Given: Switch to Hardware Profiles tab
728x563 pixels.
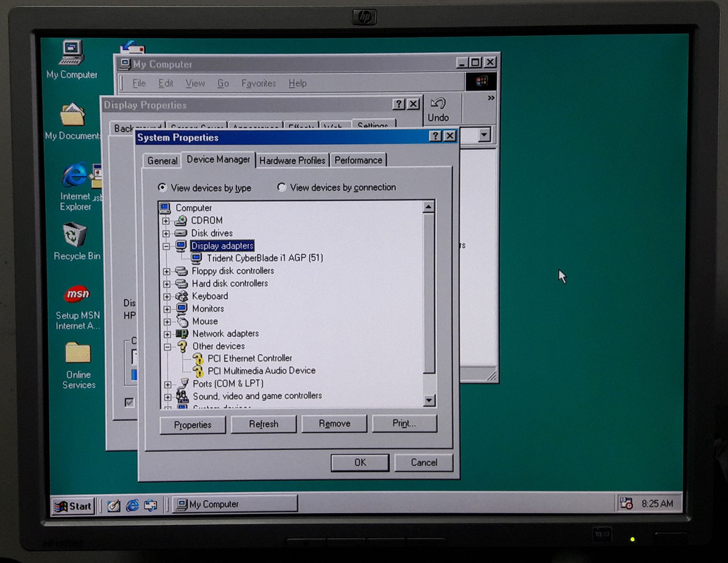Looking at the screenshot, I should tap(292, 160).
